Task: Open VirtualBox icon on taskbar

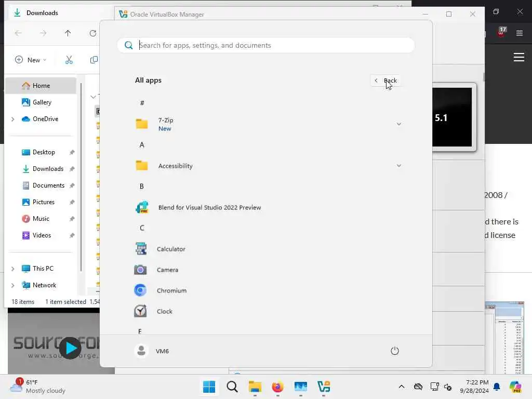Action: pos(324,387)
